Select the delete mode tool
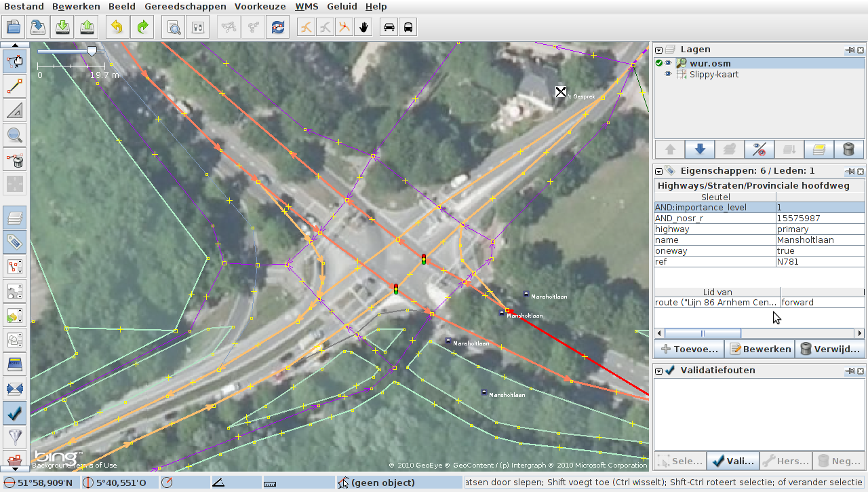This screenshot has height=492, width=868. [x=15, y=159]
